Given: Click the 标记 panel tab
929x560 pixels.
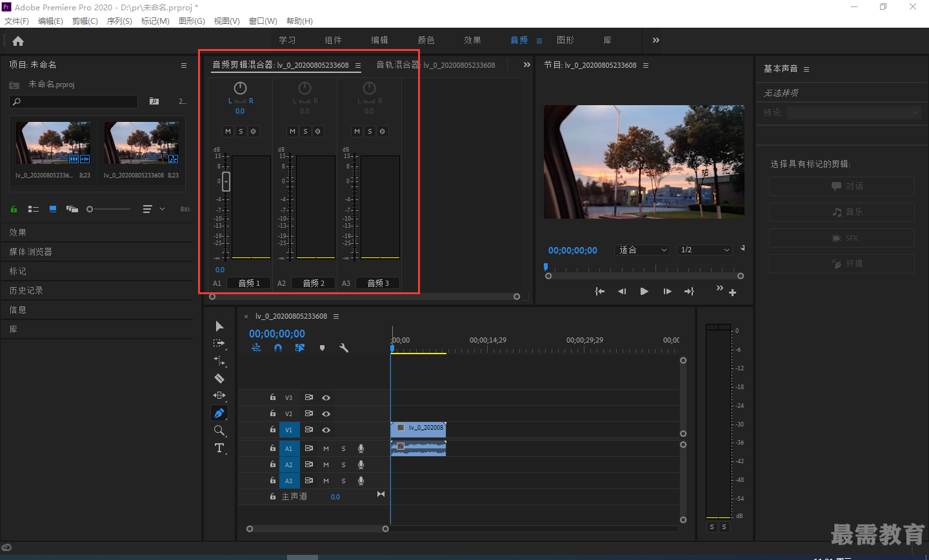Looking at the screenshot, I should pos(17,271).
